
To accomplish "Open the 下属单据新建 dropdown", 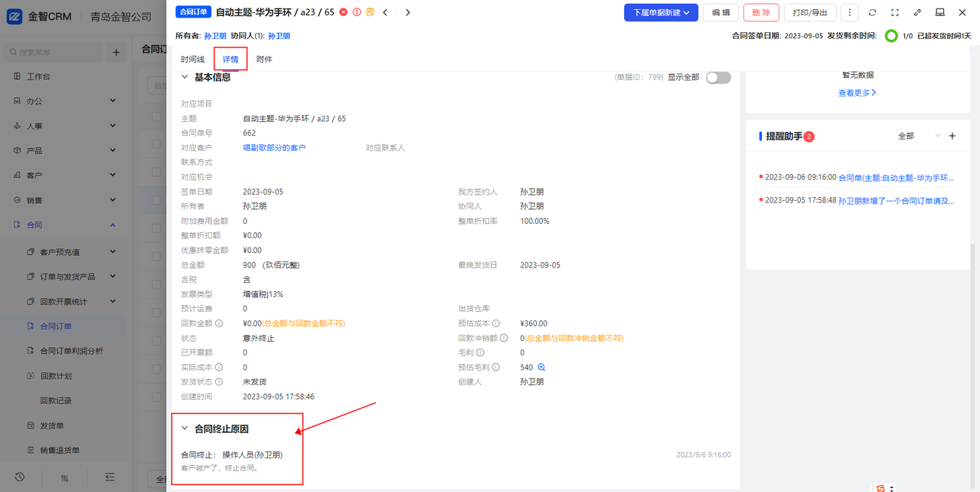I will click(661, 12).
